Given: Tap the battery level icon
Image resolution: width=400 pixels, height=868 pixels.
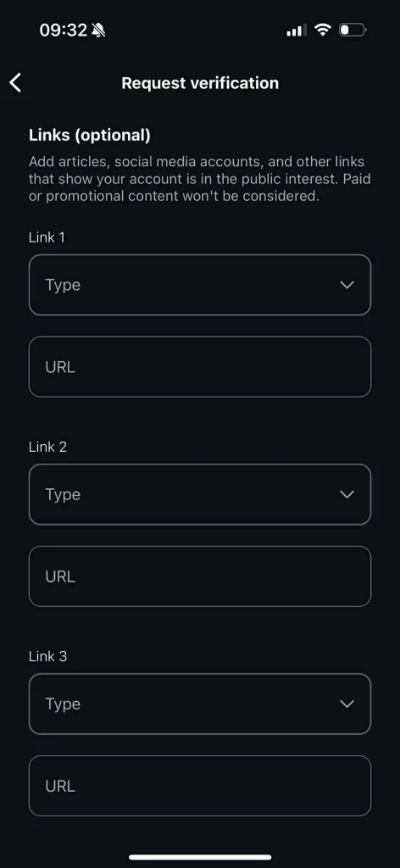Looking at the screenshot, I should point(353,30).
